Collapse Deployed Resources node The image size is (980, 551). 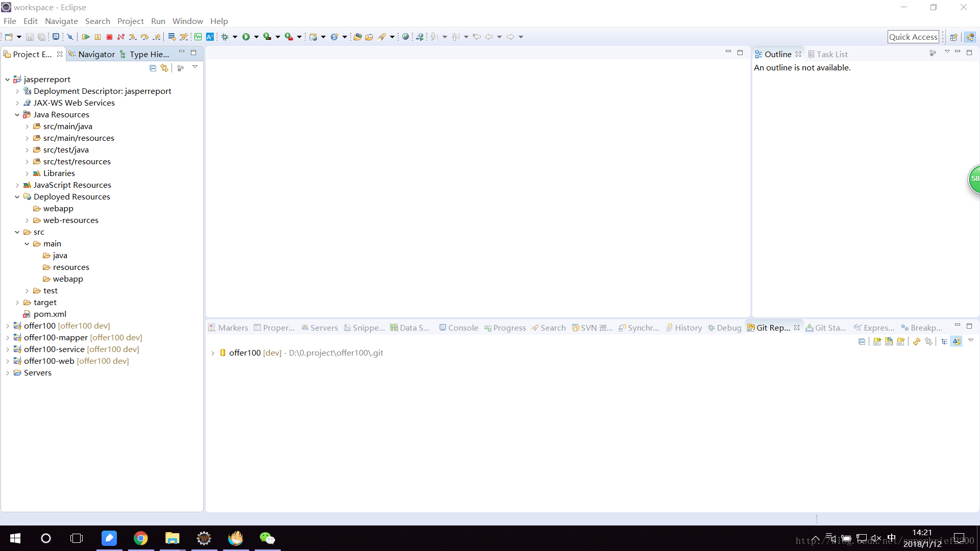pos(17,197)
